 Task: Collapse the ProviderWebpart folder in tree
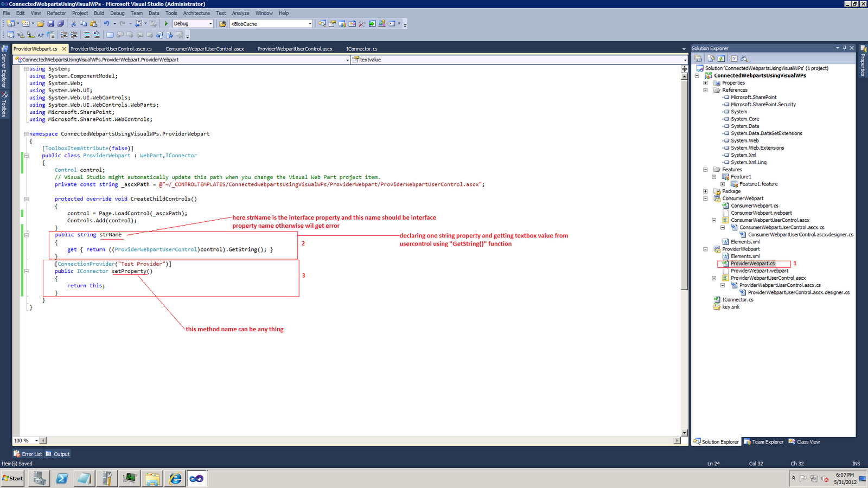705,249
